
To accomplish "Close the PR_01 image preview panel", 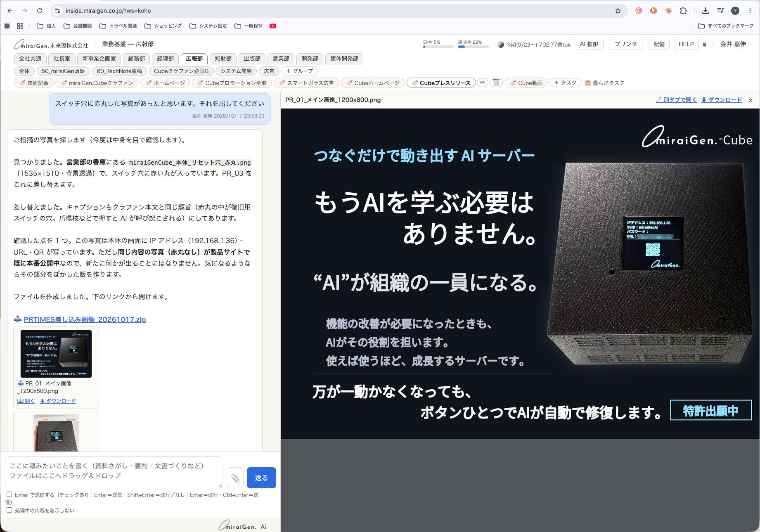I will coord(751,100).
